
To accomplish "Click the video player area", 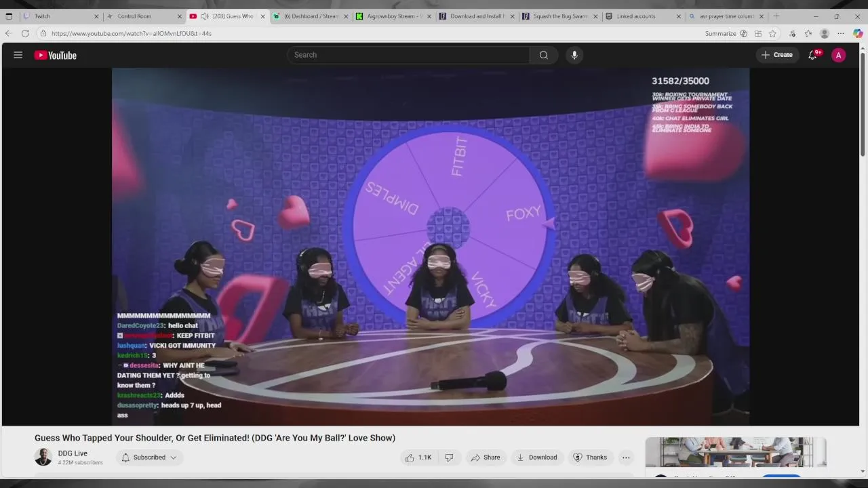I will click(x=431, y=247).
